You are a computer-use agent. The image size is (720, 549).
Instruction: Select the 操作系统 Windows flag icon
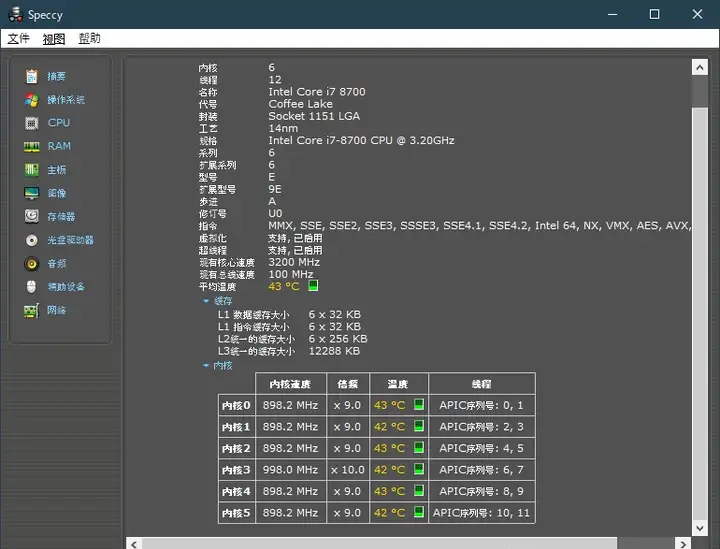coord(31,100)
